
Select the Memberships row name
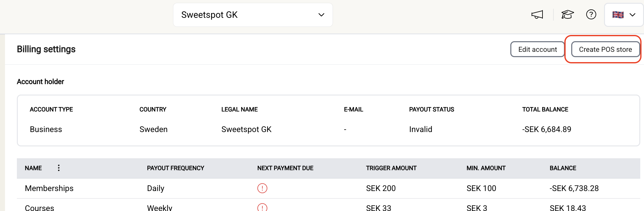pyautogui.click(x=49, y=188)
